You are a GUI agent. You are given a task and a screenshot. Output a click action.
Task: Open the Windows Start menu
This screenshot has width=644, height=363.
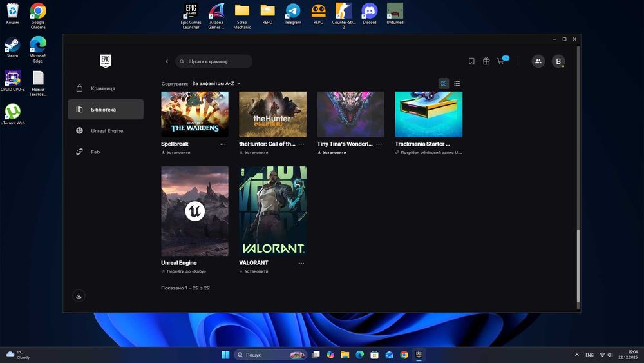point(225,355)
